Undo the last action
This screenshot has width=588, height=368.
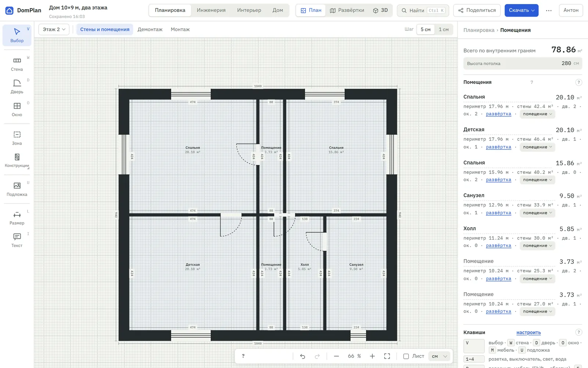(302, 356)
